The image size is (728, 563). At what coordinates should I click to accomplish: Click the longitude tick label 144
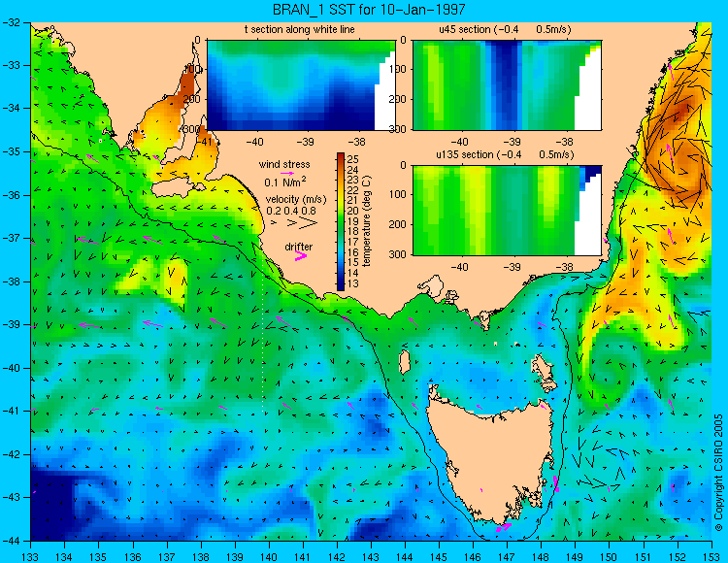[405, 557]
